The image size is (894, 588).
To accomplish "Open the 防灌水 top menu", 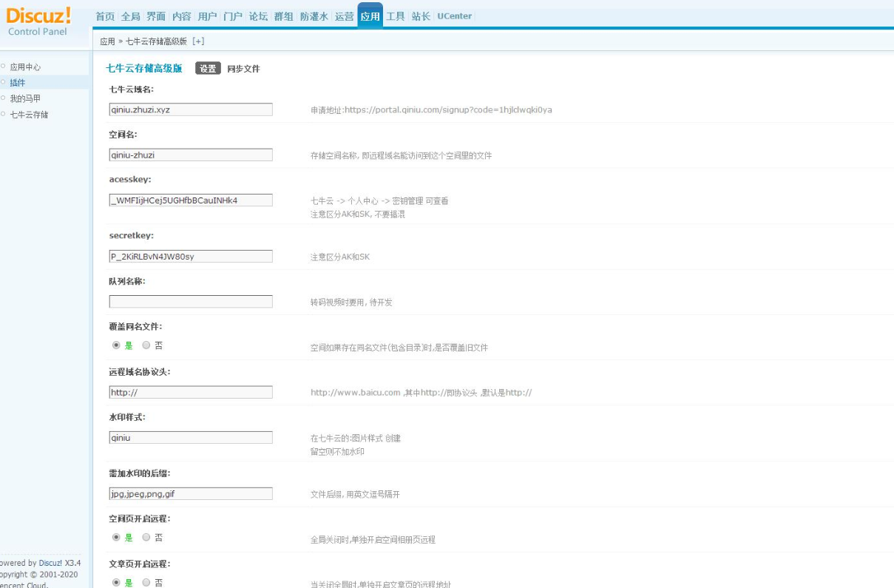I will coord(314,16).
